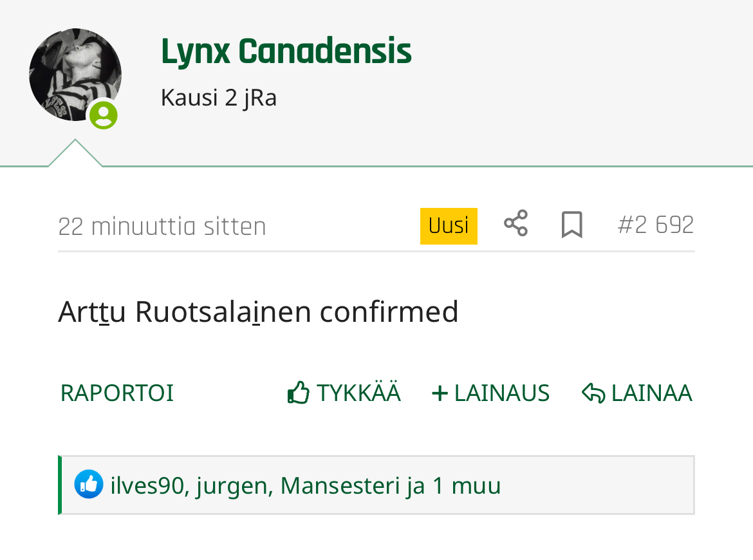Image resolution: width=753 pixels, height=560 pixels.
Task: Add multi-quote using LAINAUS
Action: pos(502,393)
